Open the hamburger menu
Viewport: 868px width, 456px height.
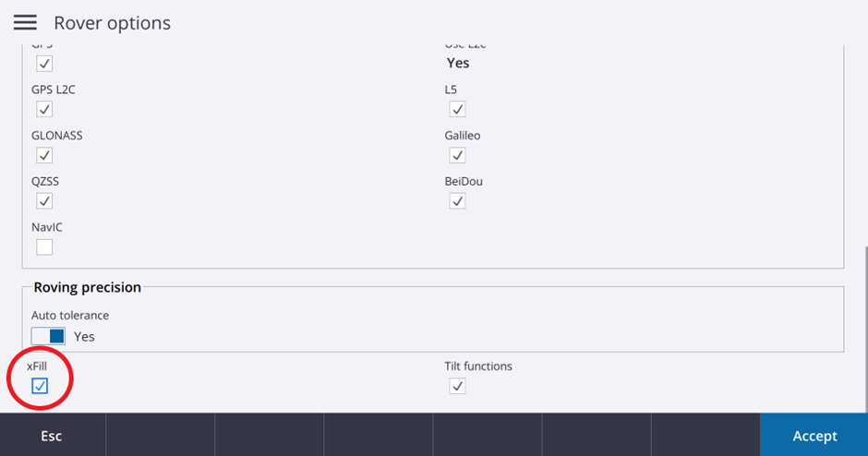[x=25, y=23]
